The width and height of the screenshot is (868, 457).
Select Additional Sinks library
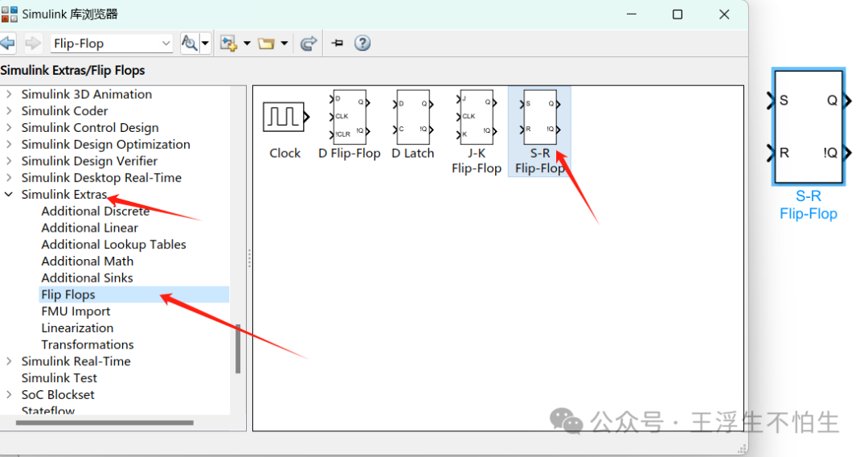[87, 278]
